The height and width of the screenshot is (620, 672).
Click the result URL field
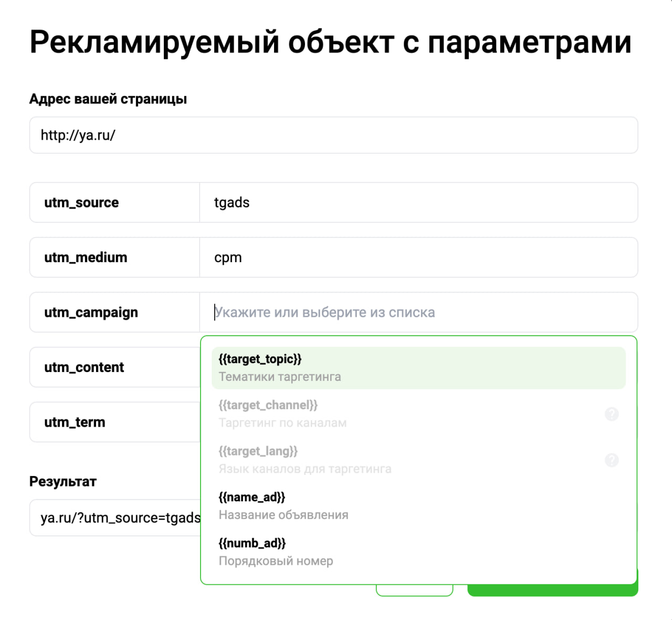[115, 518]
